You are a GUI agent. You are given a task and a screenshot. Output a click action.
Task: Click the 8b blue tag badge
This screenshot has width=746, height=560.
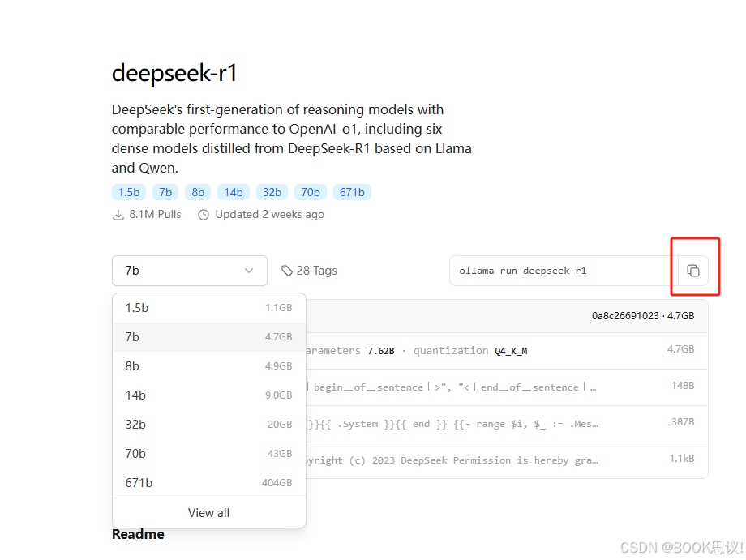pyautogui.click(x=198, y=192)
